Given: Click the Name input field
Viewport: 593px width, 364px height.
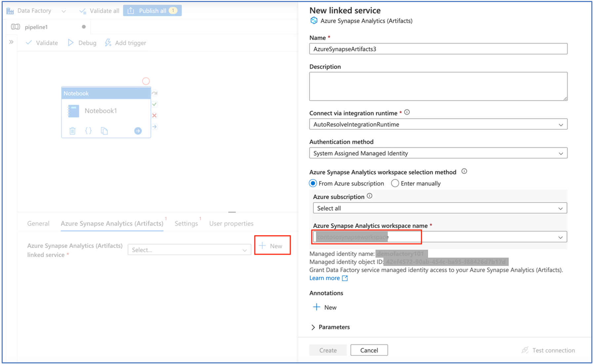Looking at the screenshot, I should click(438, 49).
